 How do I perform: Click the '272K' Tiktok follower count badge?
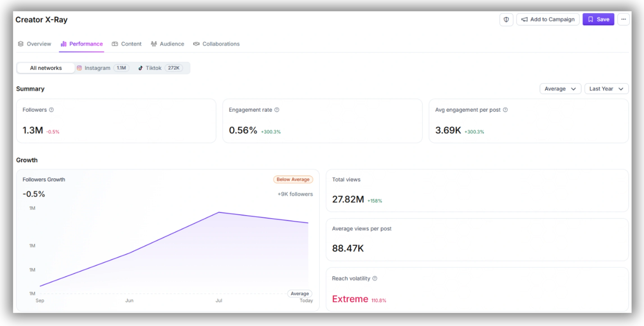[174, 68]
